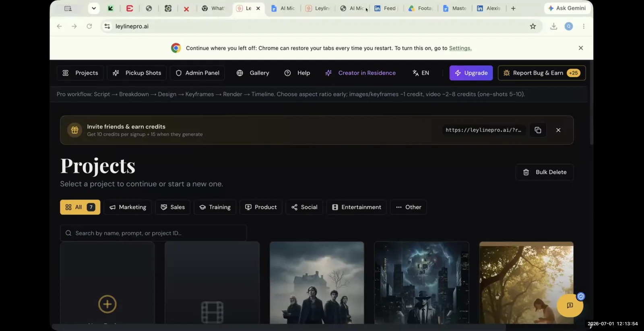644x331 pixels.
Task: Open the golden forest project thumbnail
Action: click(526, 283)
